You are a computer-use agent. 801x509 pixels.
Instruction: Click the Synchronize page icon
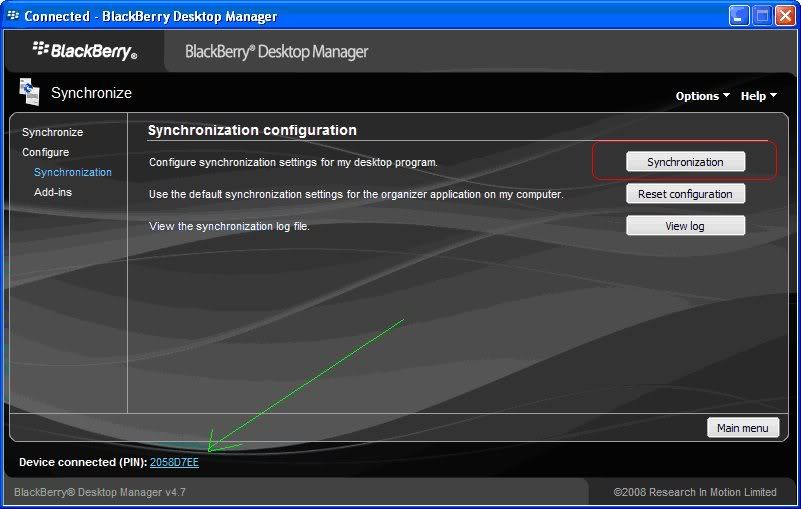tap(29, 92)
